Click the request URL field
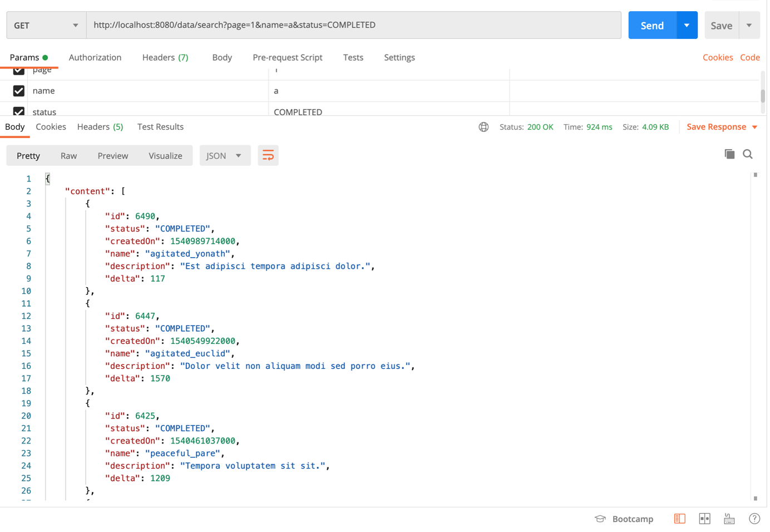 tap(354, 25)
